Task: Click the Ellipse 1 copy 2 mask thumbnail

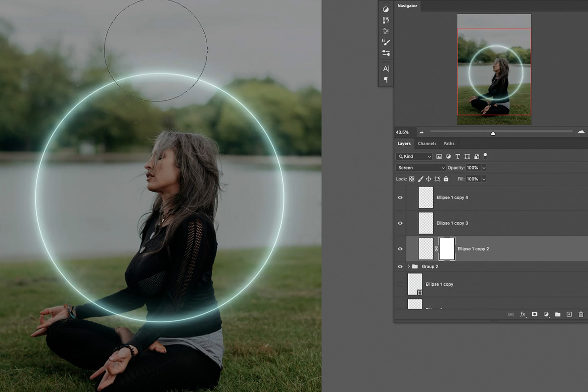Action: (x=447, y=248)
